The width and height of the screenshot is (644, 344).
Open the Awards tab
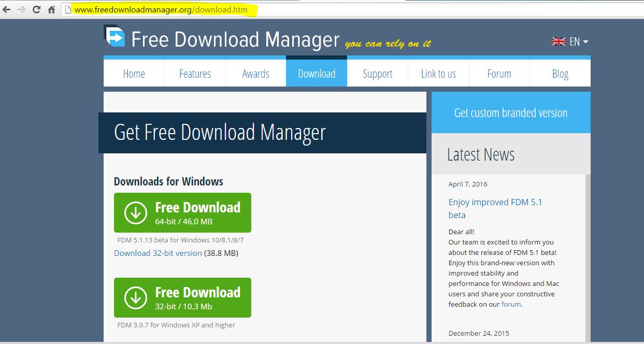click(256, 74)
